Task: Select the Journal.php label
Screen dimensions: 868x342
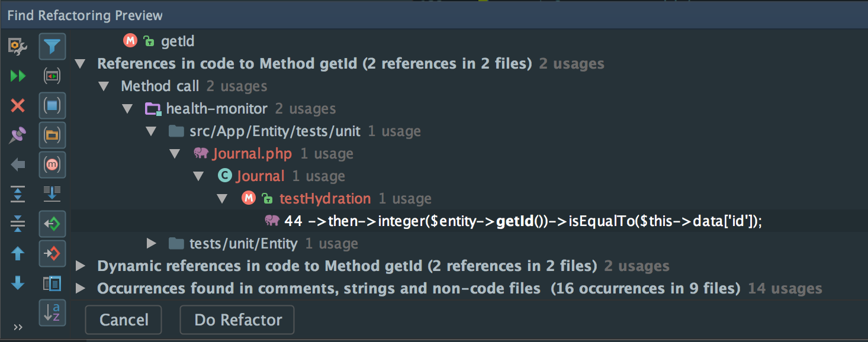Action: [252, 154]
